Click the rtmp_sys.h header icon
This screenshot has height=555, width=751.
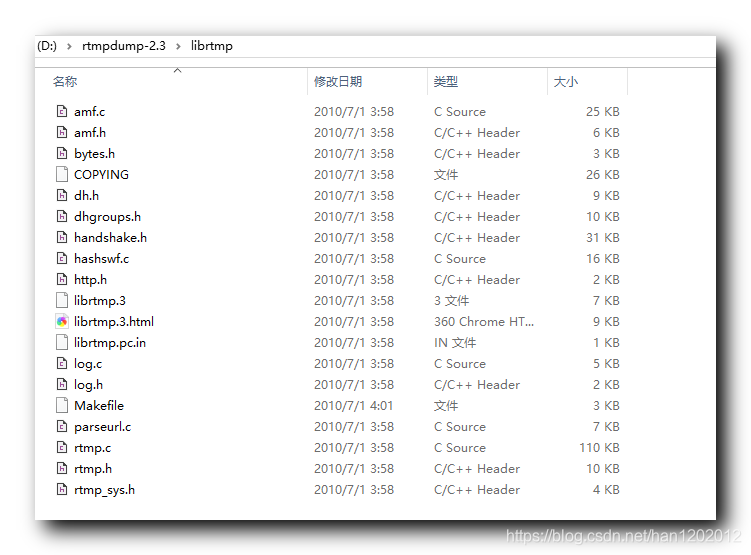tap(62, 489)
